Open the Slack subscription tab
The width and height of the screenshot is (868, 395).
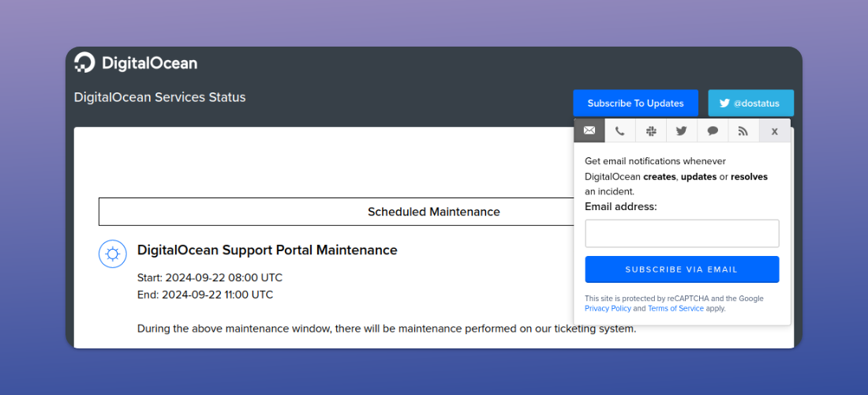[651, 130]
